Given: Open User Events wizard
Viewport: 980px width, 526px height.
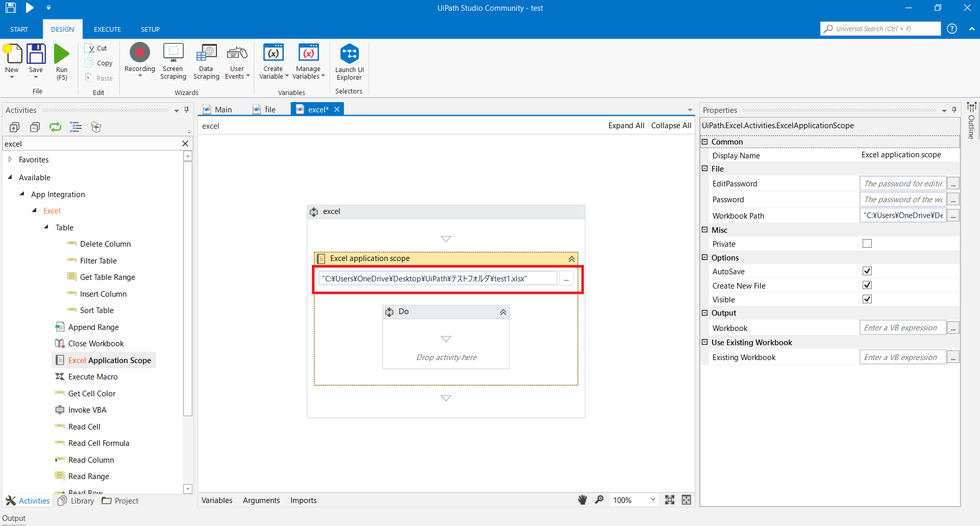Looking at the screenshot, I should [x=237, y=52].
